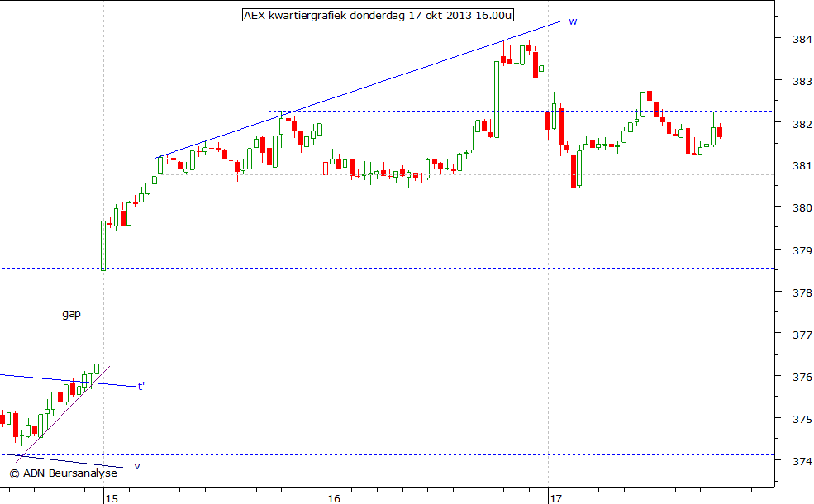Screen dimensions: 814x504
Task: Click the price axis label 379
Action: pyautogui.click(x=802, y=250)
